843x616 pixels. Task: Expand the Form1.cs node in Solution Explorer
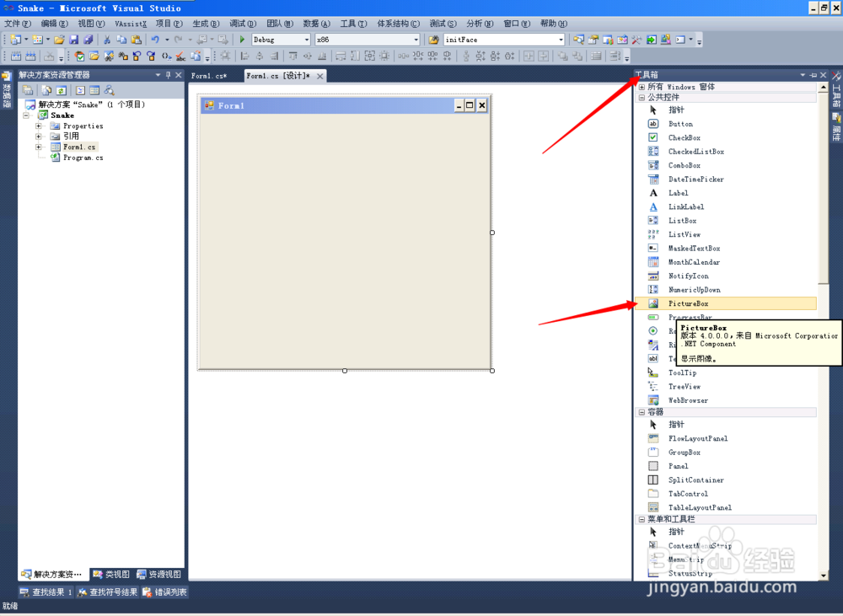pyautogui.click(x=39, y=147)
